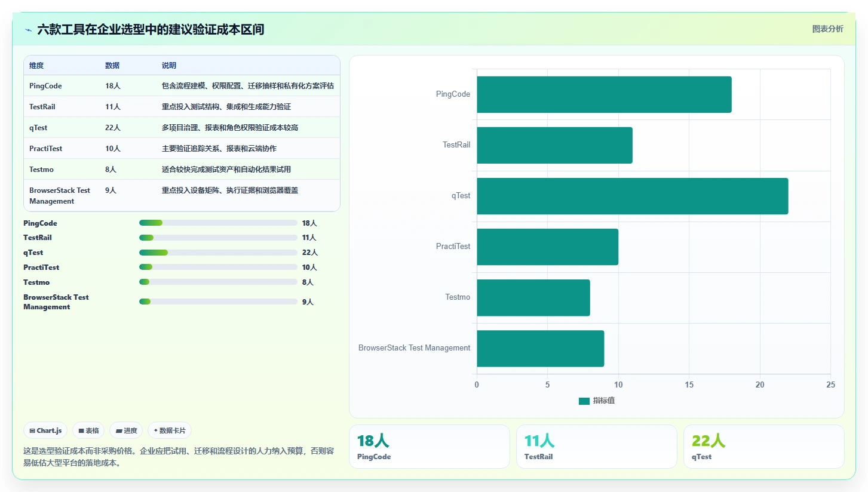The height and width of the screenshot is (492, 868).
Task: Click the 数据 table column header
Action: 112,66
